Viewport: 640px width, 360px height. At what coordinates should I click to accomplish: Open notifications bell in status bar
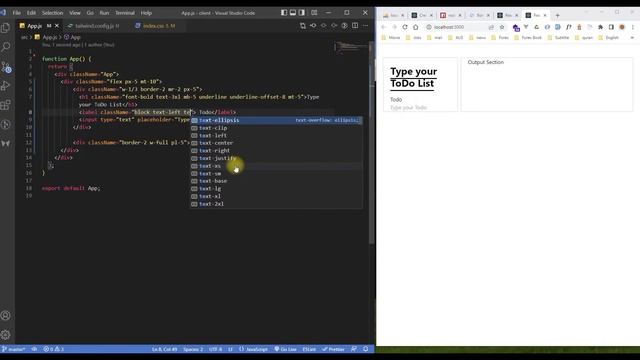click(x=366, y=349)
